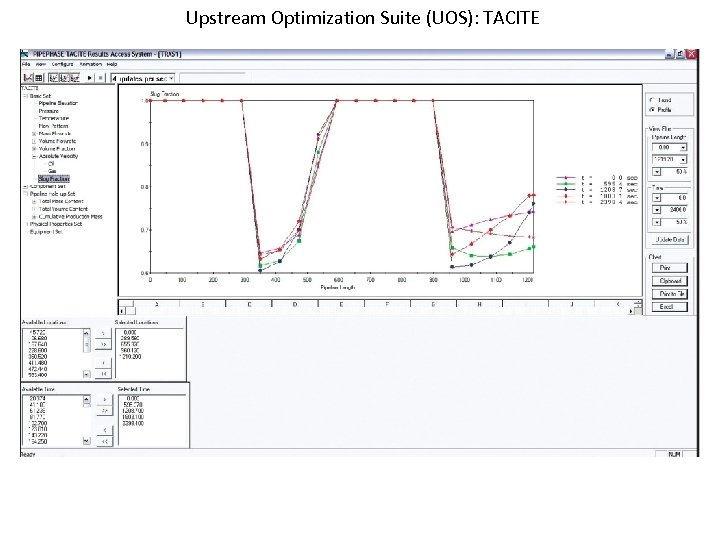Select Physical Properties Set tree item
This screenshot has height=540, width=720.
coord(56,224)
